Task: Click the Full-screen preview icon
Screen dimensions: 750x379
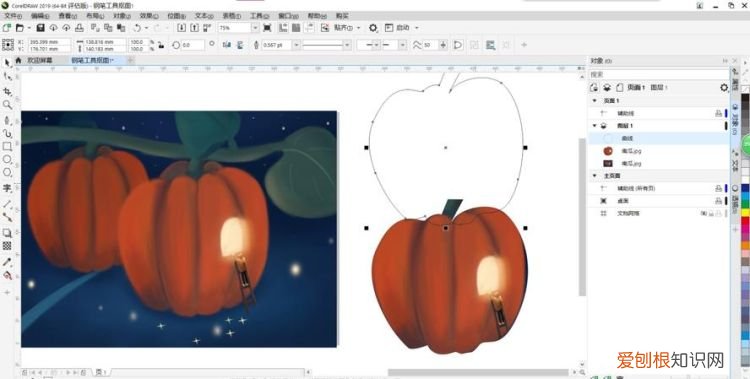Action: (x=267, y=28)
